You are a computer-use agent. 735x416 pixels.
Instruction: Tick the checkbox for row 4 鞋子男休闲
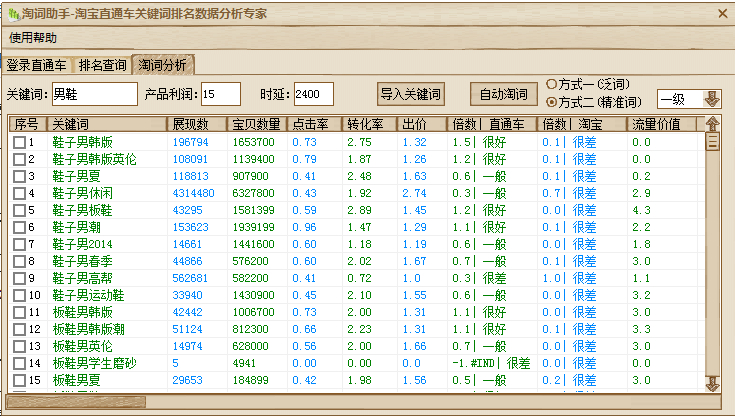(x=19, y=193)
